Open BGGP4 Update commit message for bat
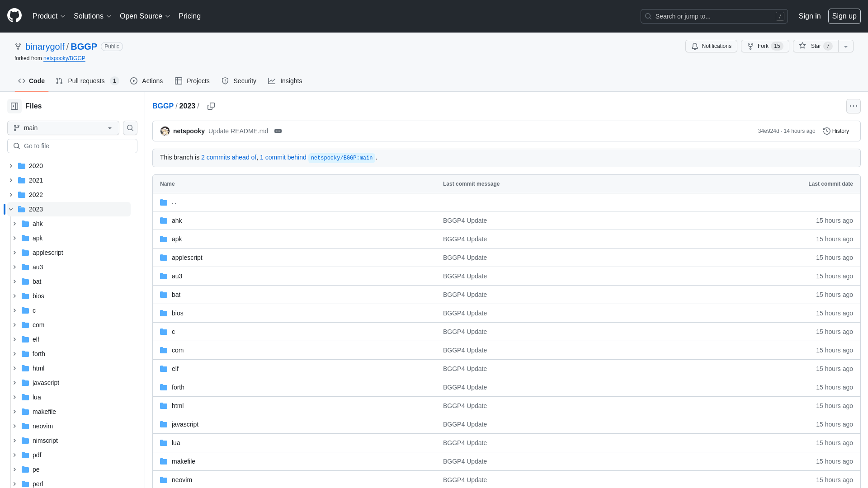This screenshot has width=868, height=488. coord(465,295)
